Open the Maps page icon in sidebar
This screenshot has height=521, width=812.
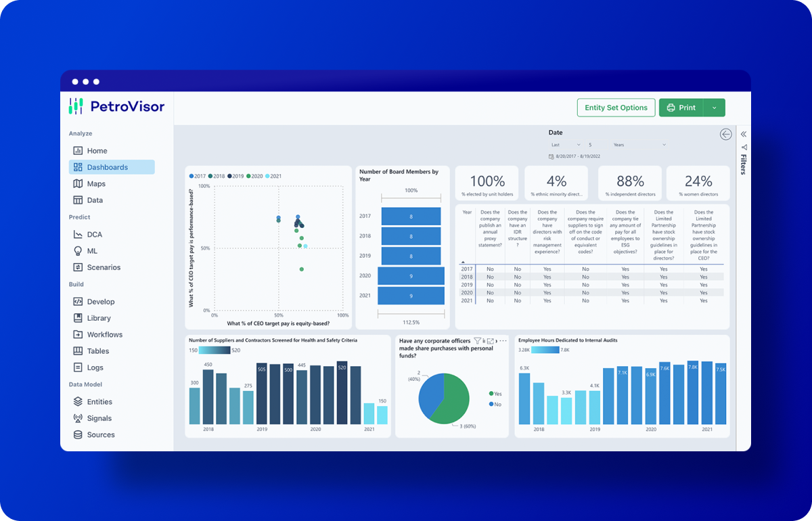pos(78,184)
